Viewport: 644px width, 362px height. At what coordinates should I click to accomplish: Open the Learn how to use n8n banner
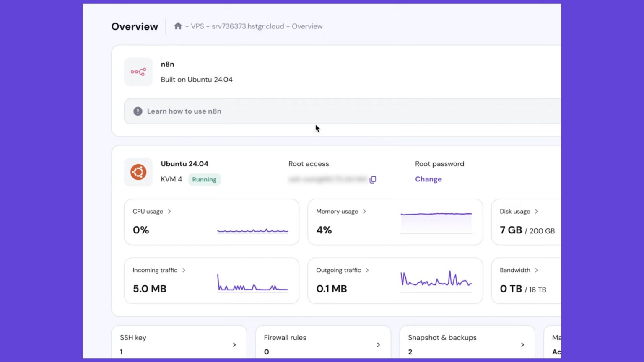tap(184, 111)
